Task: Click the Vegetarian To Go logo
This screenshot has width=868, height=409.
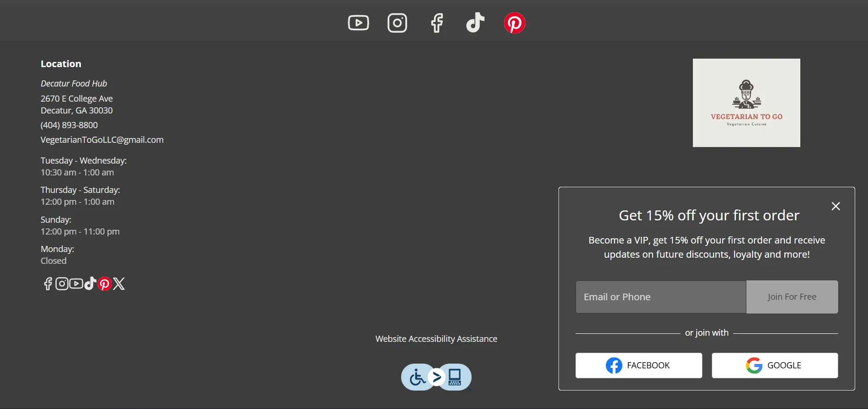Action: click(x=746, y=103)
